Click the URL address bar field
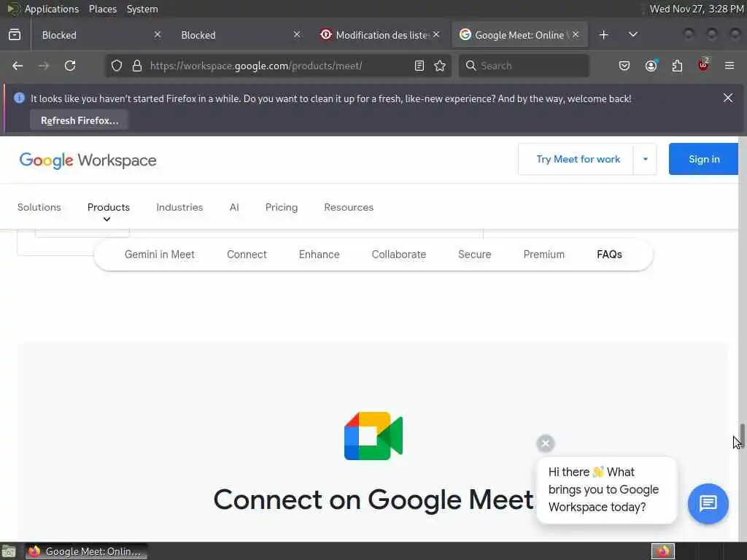The image size is (747, 560). click(279, 66)
